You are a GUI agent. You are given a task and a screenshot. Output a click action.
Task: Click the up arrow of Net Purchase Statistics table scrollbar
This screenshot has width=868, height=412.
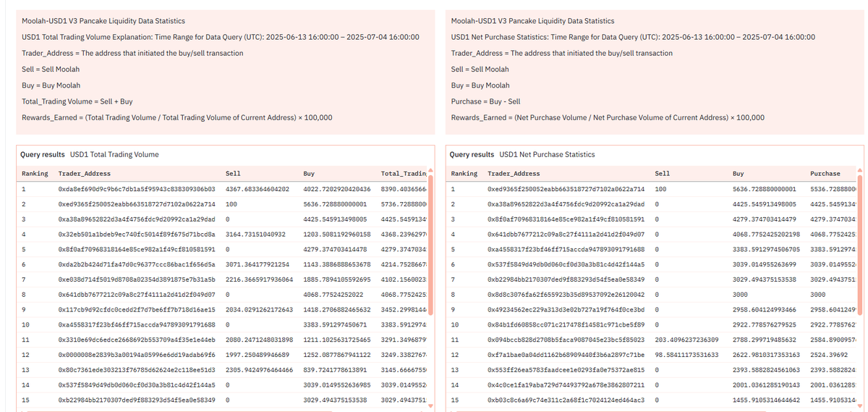[860, 172]
